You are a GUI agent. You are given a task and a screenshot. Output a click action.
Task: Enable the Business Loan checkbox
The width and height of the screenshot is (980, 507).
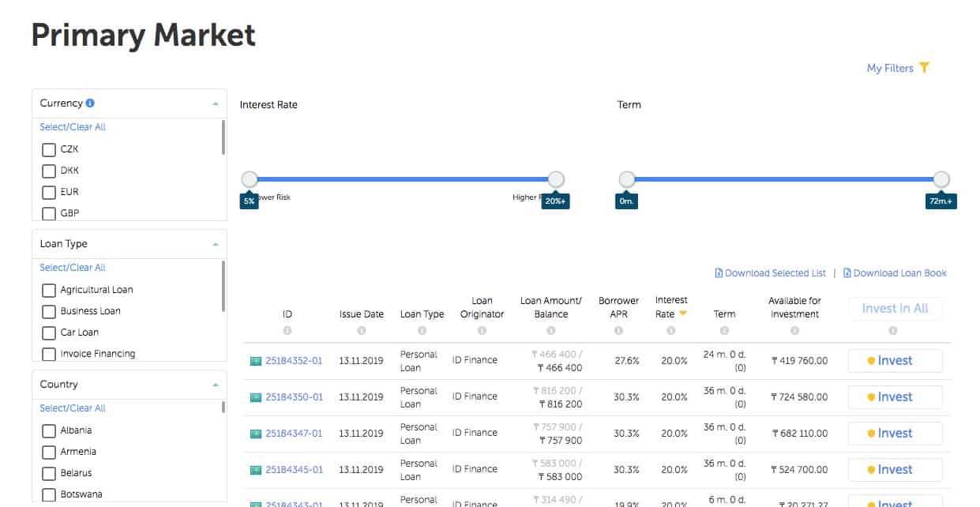49,311
